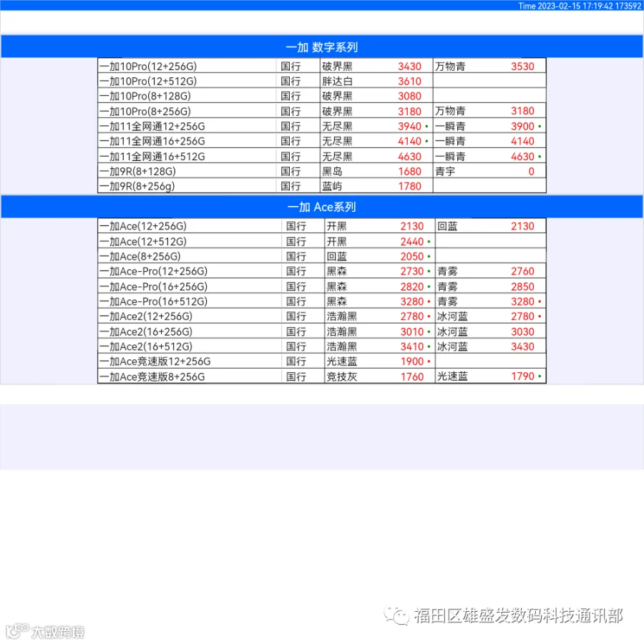Select the 一加9R(8+256g) model cell

click(x=187, y=186)
